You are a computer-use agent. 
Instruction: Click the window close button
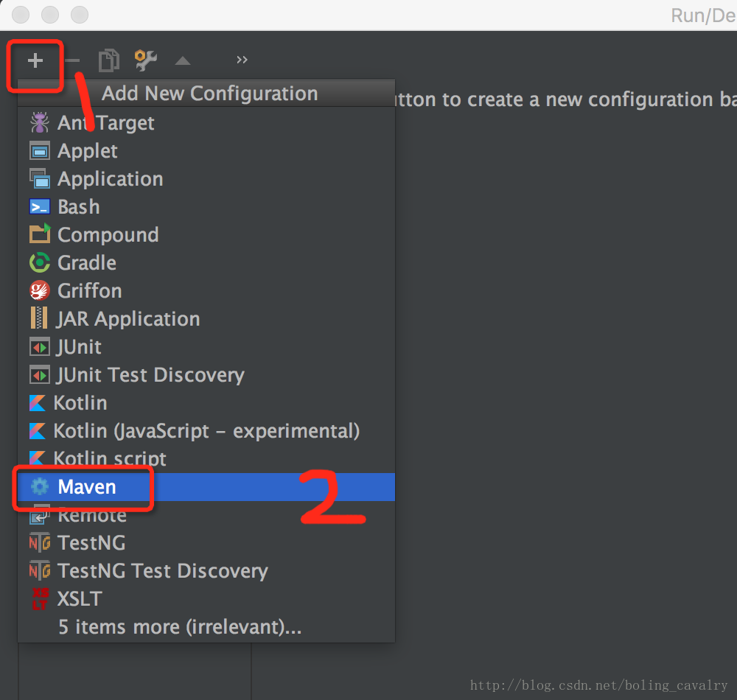click(21, 15)
